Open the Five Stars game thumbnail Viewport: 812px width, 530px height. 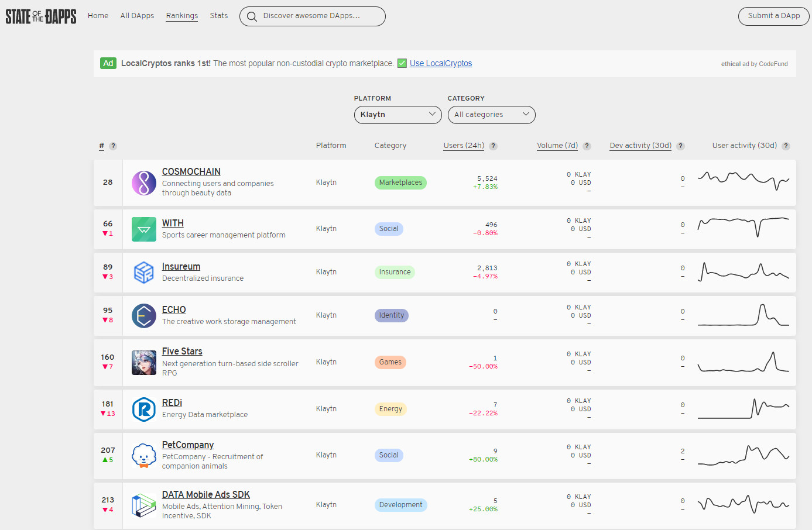coord(144,363)
